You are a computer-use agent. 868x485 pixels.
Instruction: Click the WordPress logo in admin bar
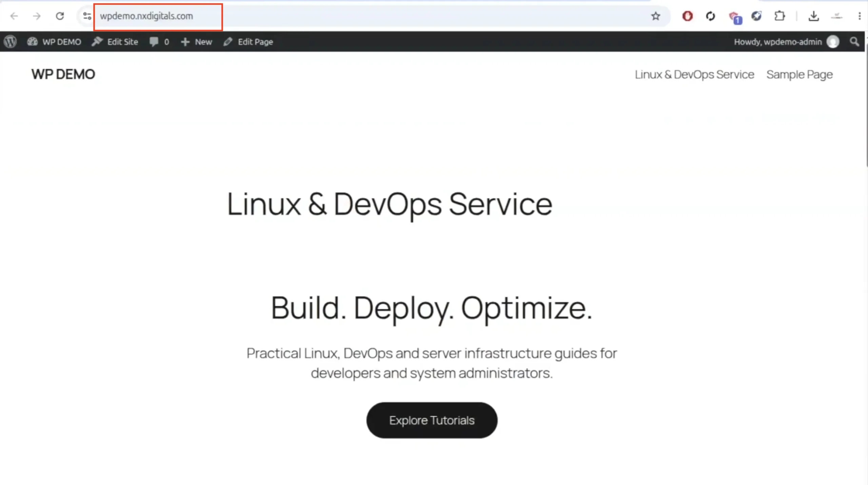[10, 42]
